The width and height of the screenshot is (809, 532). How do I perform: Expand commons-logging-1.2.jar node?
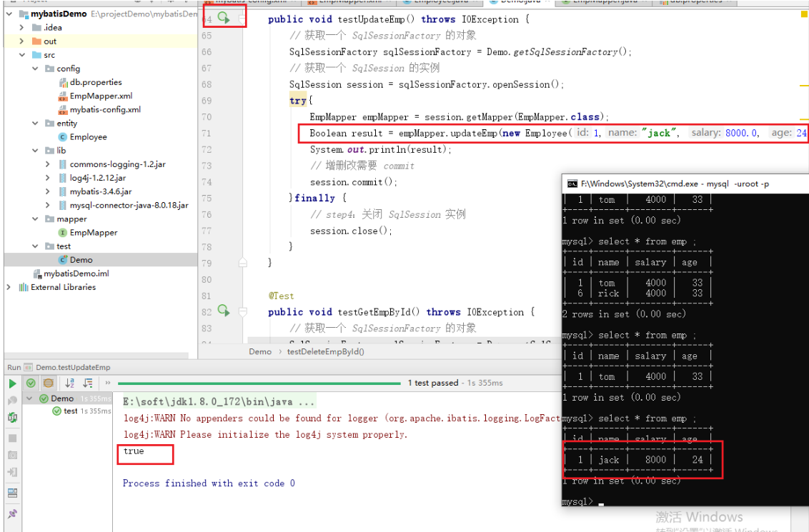47,164
